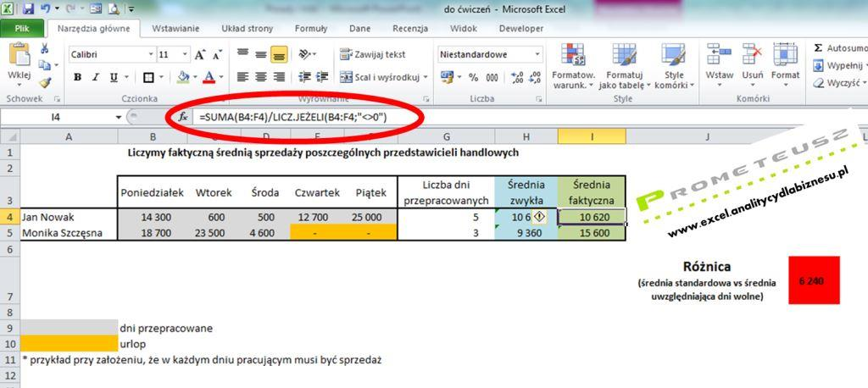Select the red Różnica cell showing 6 240
The image size is (868, 388).
click(814, 280)
